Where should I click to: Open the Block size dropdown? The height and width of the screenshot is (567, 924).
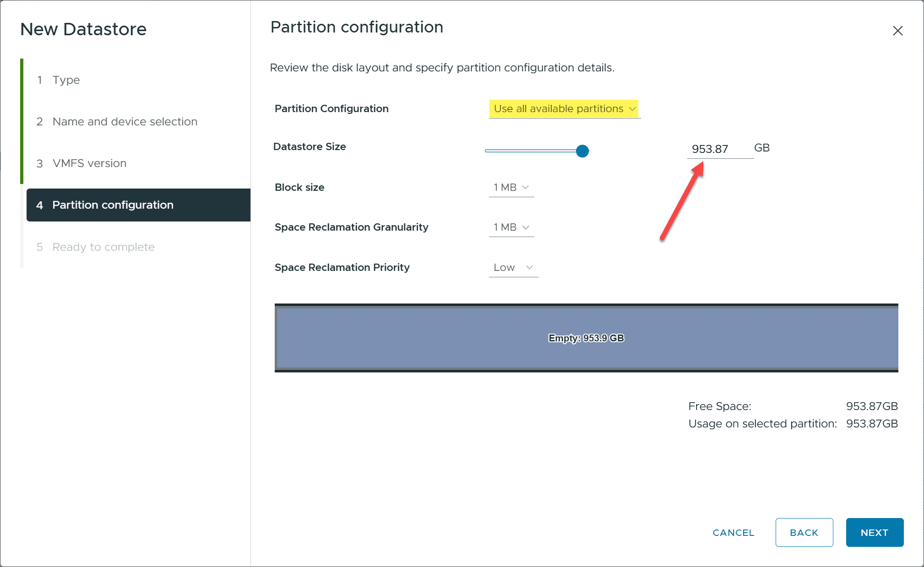(511, 188)
